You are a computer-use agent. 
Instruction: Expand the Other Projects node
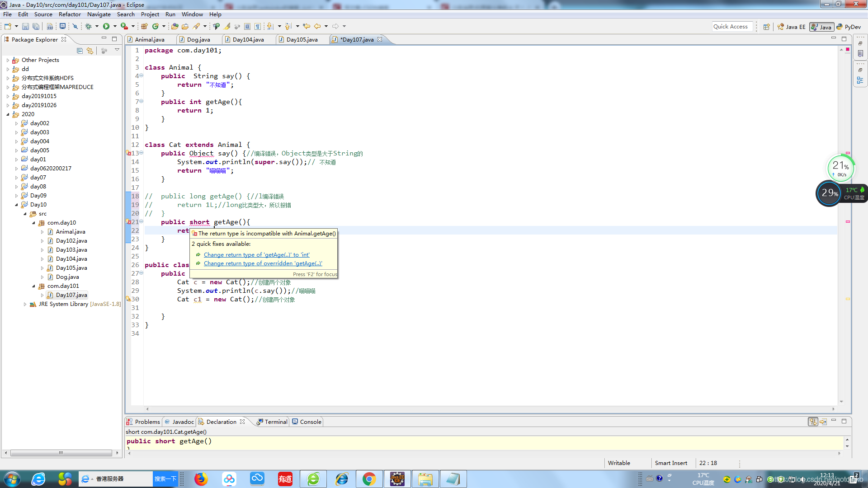click(x=8, y=60)
